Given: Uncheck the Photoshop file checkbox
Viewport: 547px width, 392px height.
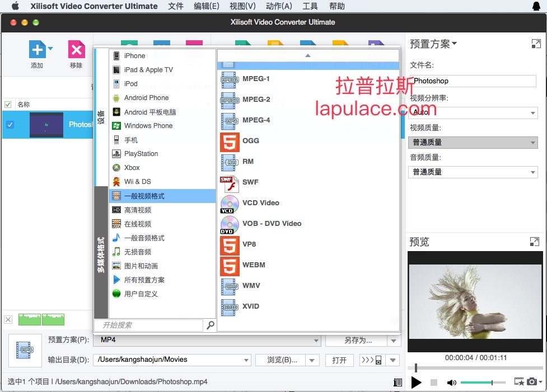Looking at the screenshot, I should point(10,125).
